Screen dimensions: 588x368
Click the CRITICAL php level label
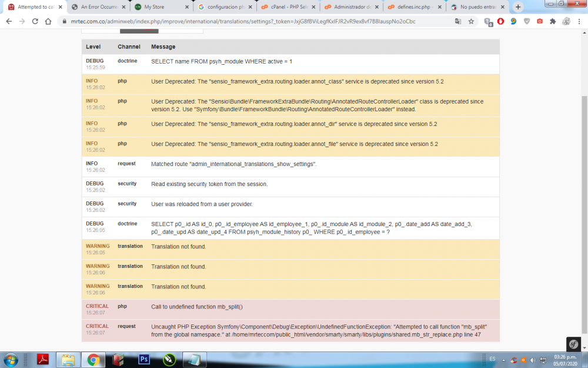pyautogui.click(x=97, y=306)
